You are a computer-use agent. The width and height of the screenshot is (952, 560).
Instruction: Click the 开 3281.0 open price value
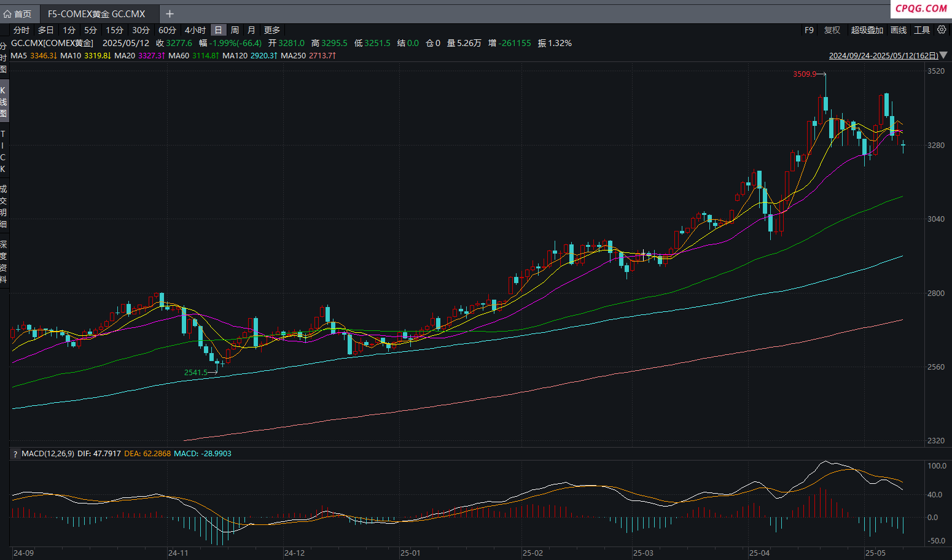click(x=286, y=44)
